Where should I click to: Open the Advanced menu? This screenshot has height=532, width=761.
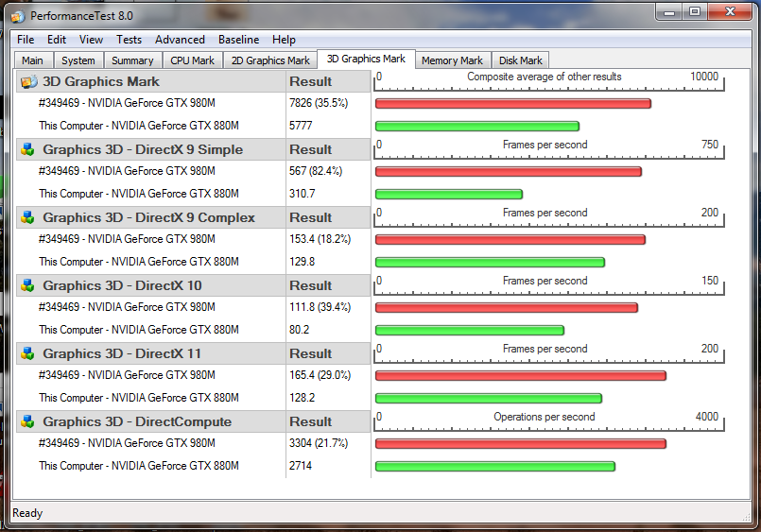[x=180, y=40]
